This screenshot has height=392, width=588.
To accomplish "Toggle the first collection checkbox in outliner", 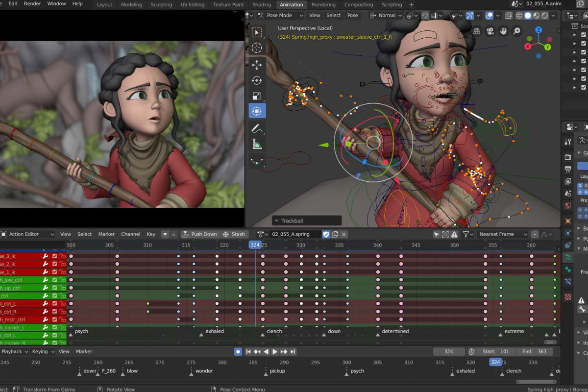I will [583, 35].
